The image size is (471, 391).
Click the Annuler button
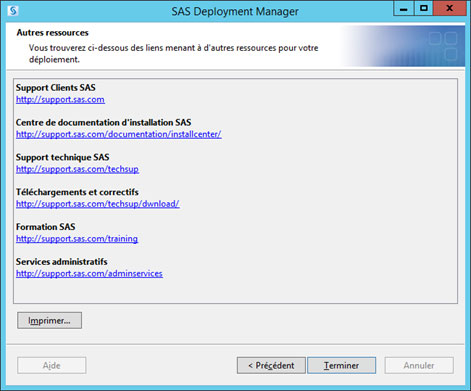click(x=419, y=365)
